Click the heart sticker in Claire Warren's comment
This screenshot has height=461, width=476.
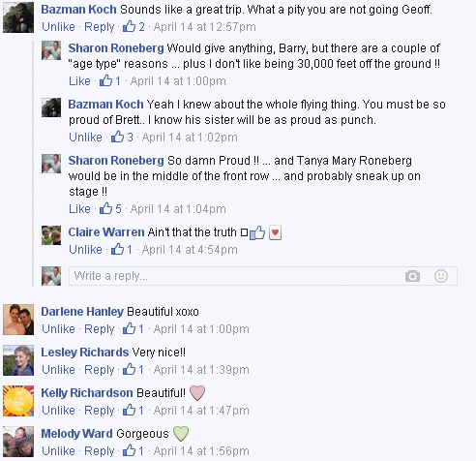pos(275,232)
